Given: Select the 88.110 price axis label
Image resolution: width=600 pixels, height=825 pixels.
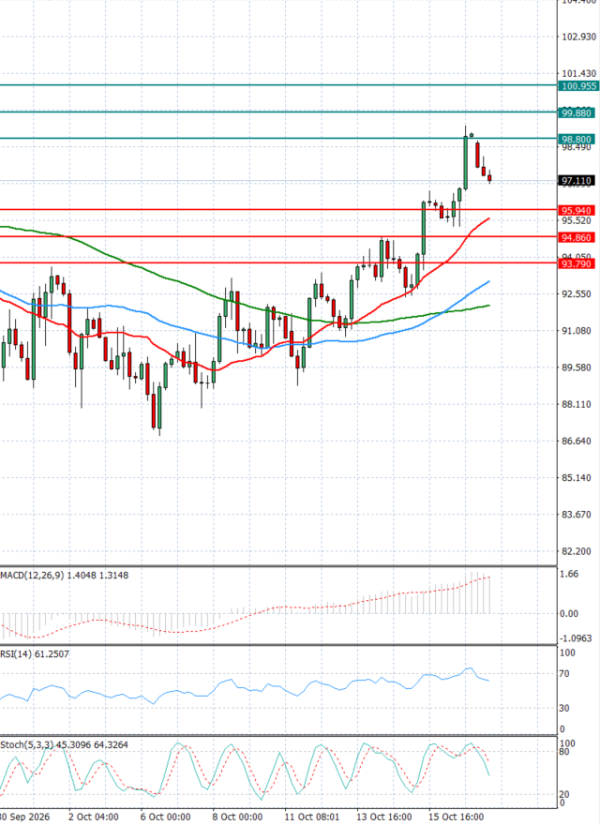Looking at the screenshot, I should (x=577, y=405).
